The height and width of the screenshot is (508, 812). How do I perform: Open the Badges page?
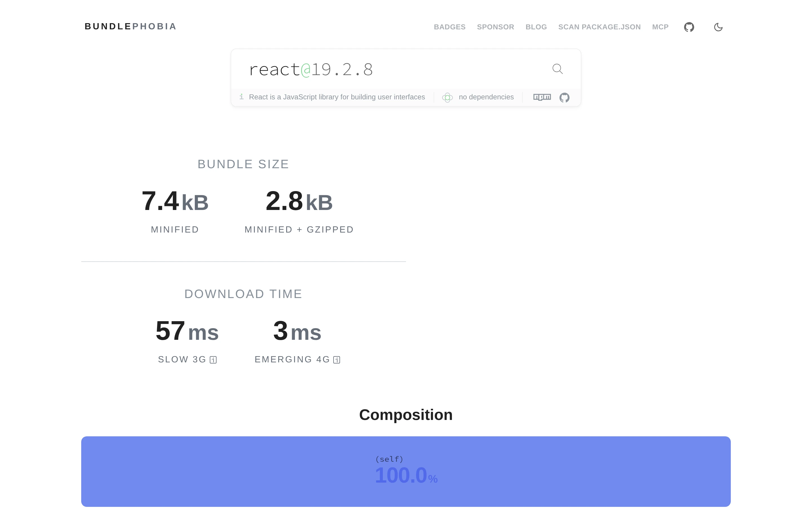450,27
